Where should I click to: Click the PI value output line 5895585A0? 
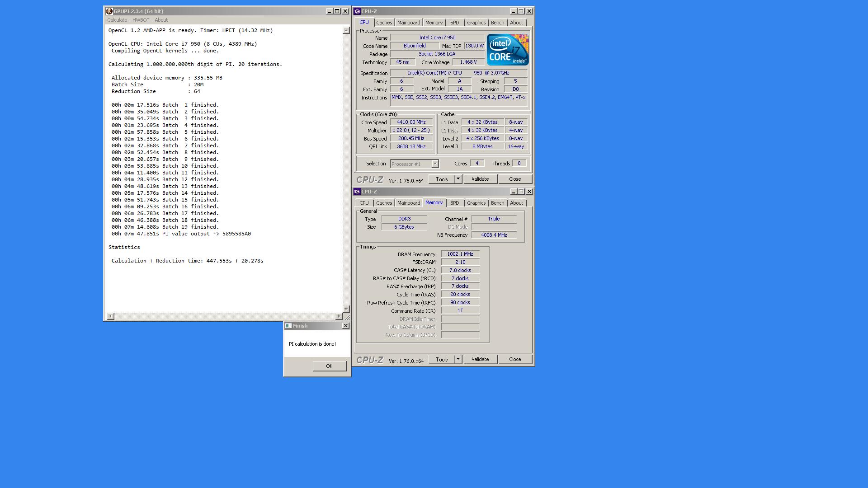tap(181, 234)
